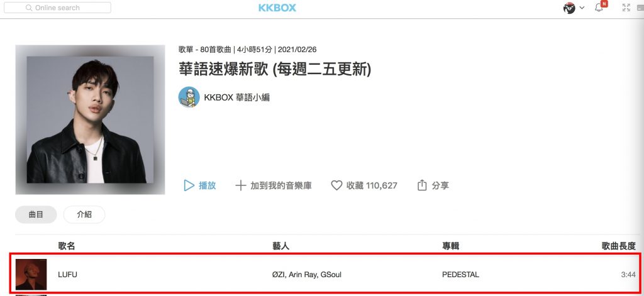Click the Online search input field
644x296 pixels.
point(57,8)
